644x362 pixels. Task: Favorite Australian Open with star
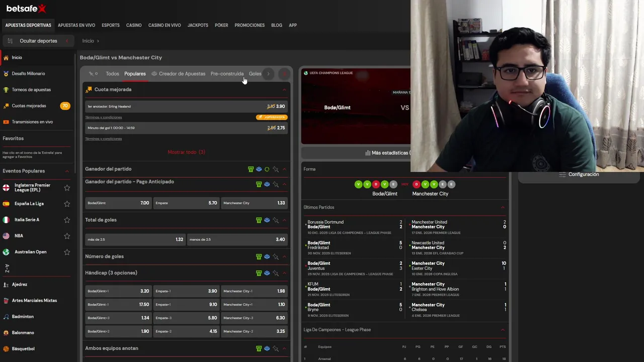[67, 252]
